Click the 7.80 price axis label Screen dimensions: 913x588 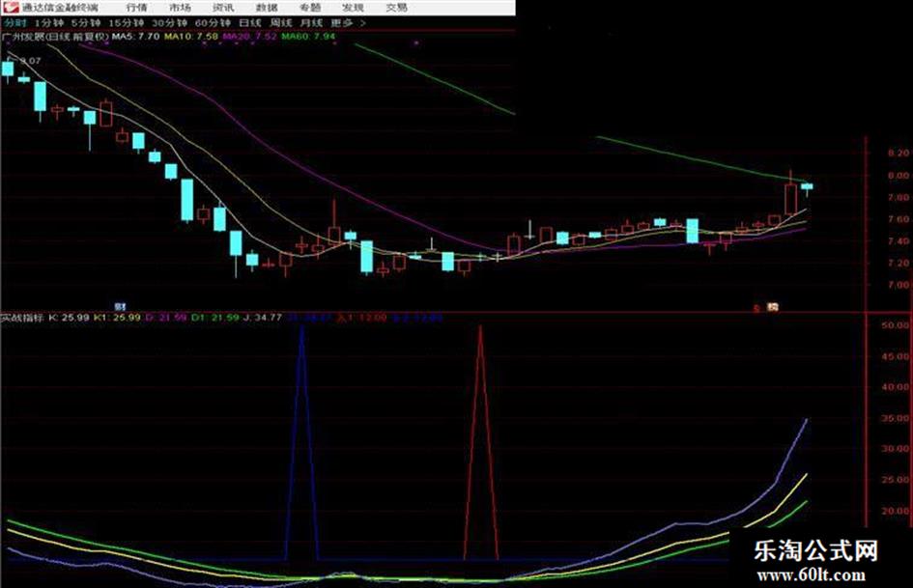point(898,197)
